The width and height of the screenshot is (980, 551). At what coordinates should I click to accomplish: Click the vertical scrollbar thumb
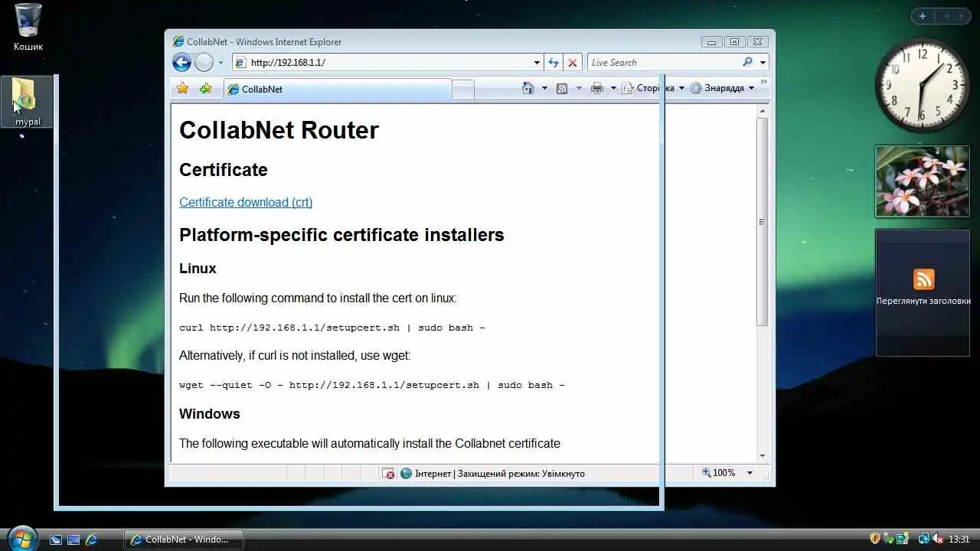(x=762, y=222)
